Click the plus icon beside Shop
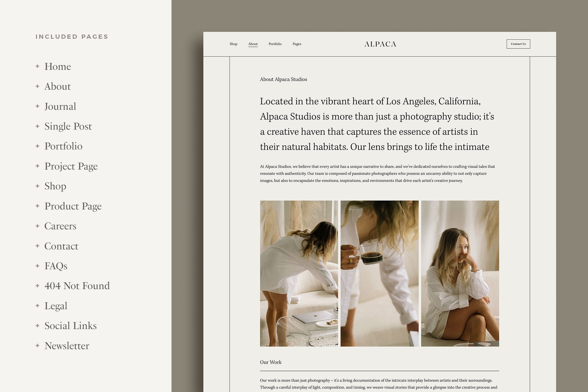Screen dimensions: 588x392 (37, 186)
